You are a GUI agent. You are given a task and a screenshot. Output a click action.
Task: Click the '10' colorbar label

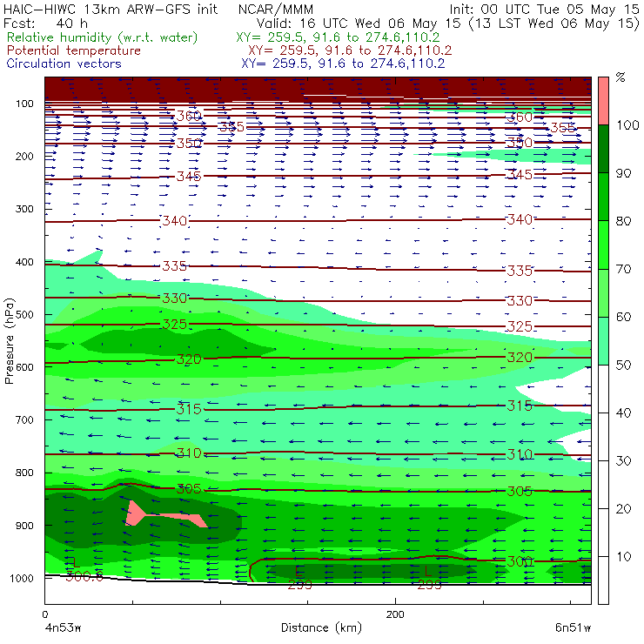click(x=623, y=556)
